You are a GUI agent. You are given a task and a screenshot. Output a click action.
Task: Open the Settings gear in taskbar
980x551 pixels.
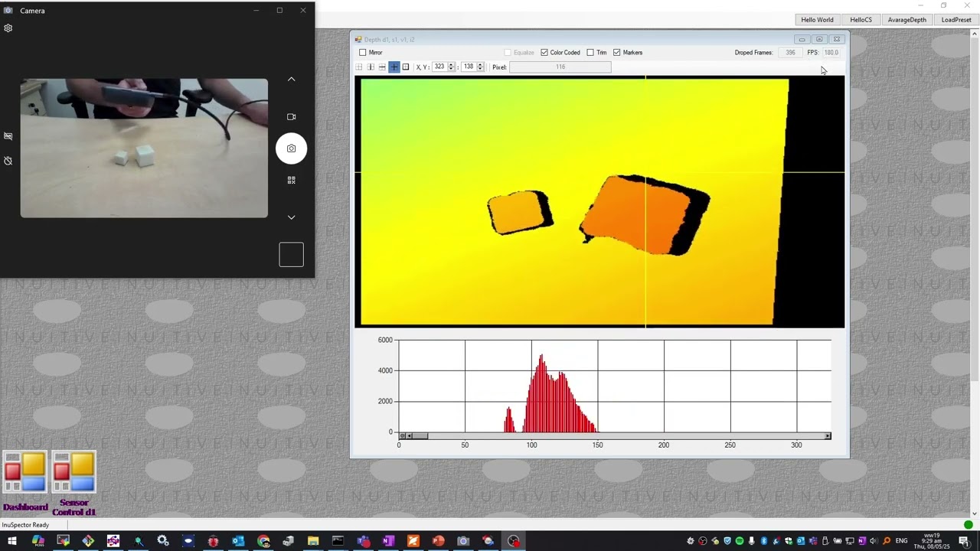coord(163,541)
